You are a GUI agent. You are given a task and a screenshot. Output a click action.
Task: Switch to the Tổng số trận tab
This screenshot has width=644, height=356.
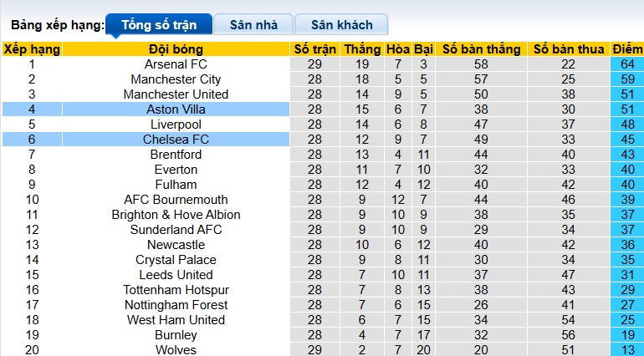click(x=158, y=24)
